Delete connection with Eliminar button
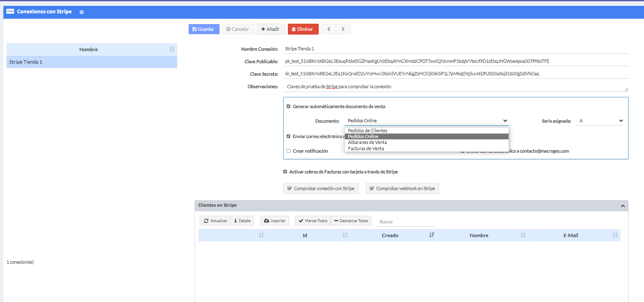Viewport: 644px width, 302px height. [303, 29]
